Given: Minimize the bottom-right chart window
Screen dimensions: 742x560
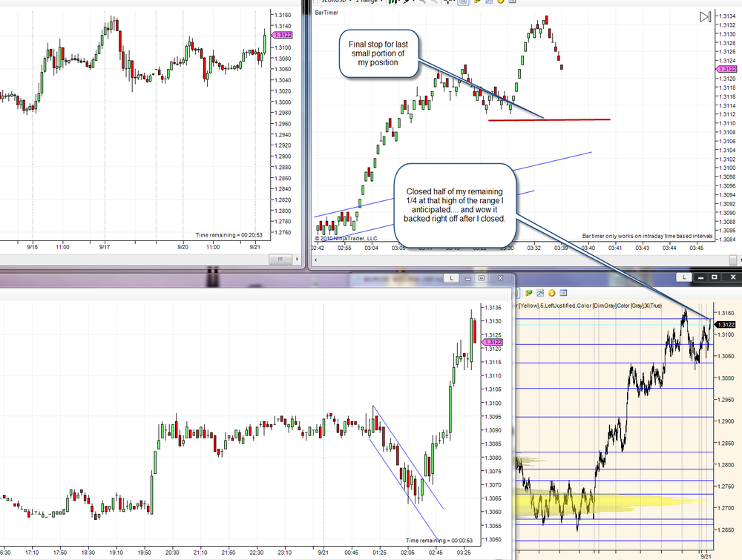Looking at the screenshot, I should 700,277.
